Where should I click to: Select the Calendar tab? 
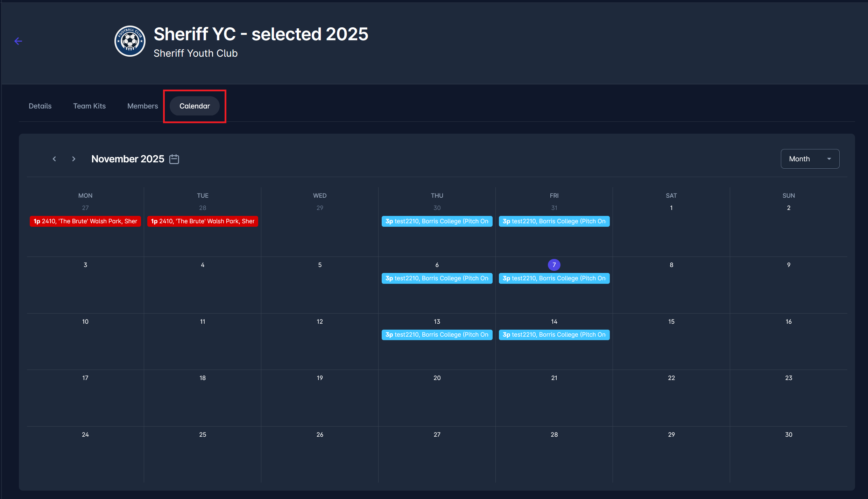click(195, 106)
